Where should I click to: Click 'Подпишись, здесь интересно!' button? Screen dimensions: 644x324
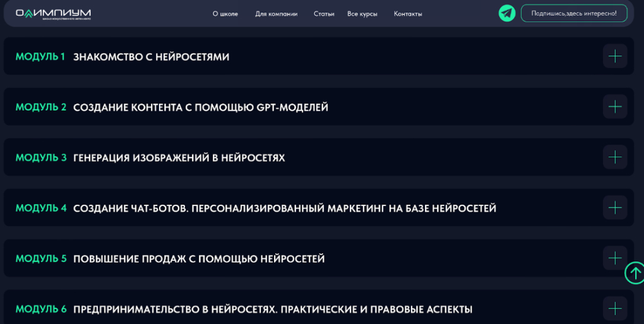pos(574,13)
